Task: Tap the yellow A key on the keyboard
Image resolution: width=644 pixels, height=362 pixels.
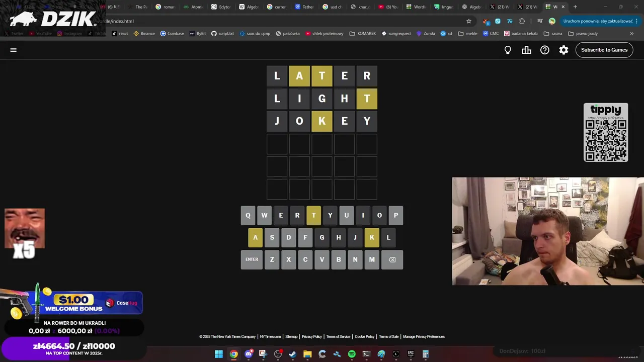Action: point(255,237)
